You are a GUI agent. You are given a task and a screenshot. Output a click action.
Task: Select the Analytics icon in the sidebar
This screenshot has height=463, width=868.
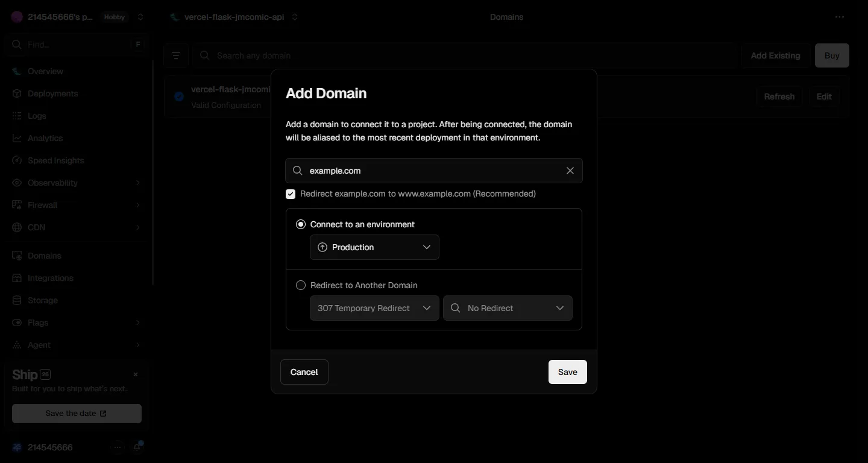tap(16, 138)
